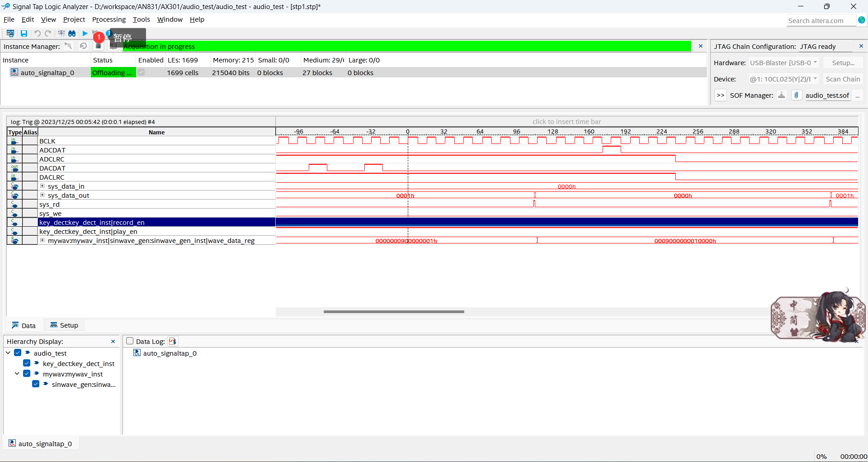Click the horizontal waveform scrollbar thumb
Viewport: 868px width, 462px height.
tap(394, 311)
